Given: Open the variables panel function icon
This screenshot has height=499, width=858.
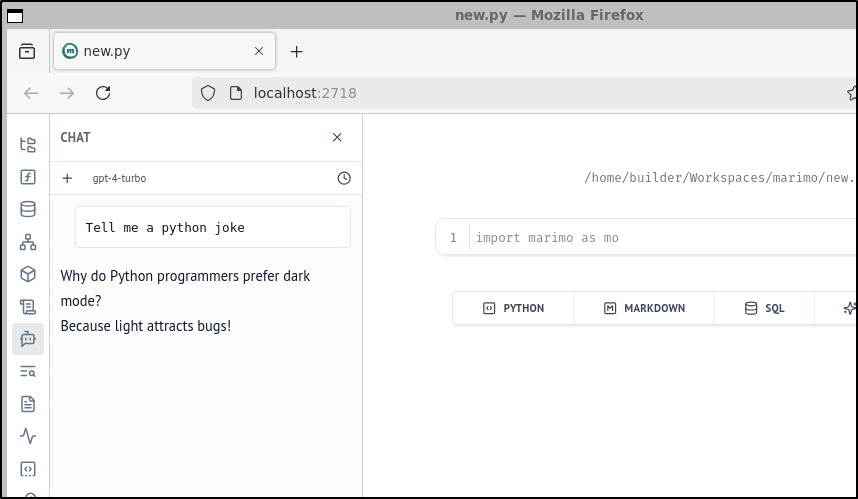Looking at the screenshot, I should pos(28,177).
